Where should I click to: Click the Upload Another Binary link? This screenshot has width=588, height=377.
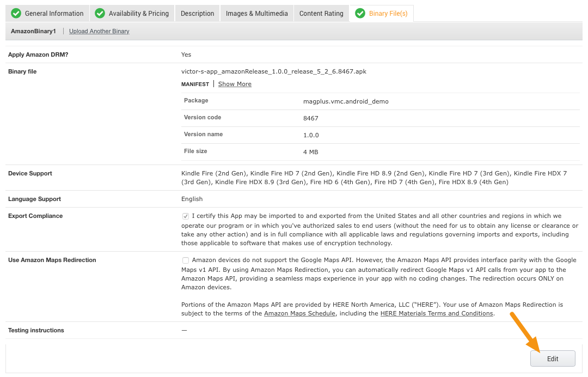(x=99, y=31)
